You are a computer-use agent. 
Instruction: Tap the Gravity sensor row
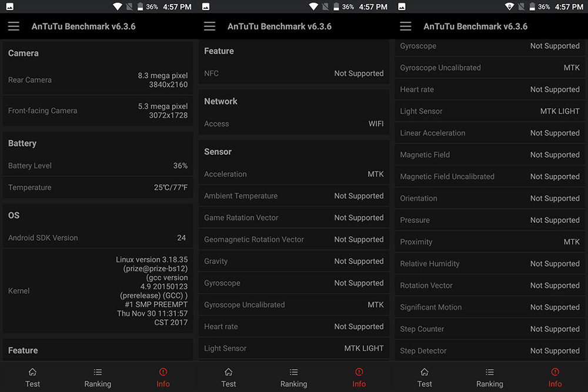point(293,261)
